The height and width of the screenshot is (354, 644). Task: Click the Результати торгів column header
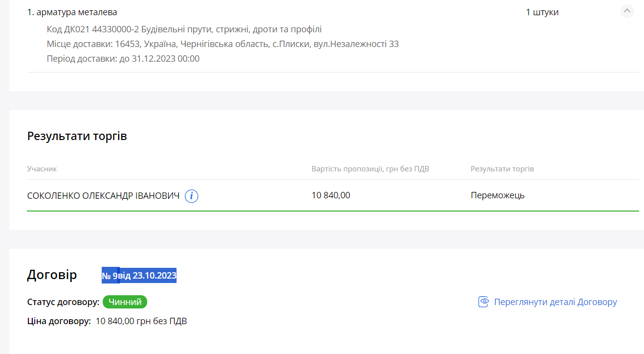pos(502,169)
